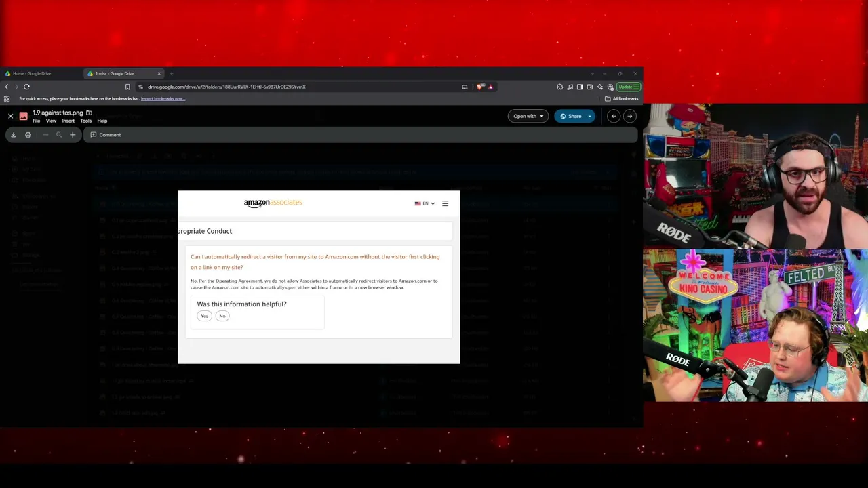The height and width of the screenshot is (488, 868).
Task: Click the orange 'Can I automatically redirect' question text
Action: tap(315, 262)
